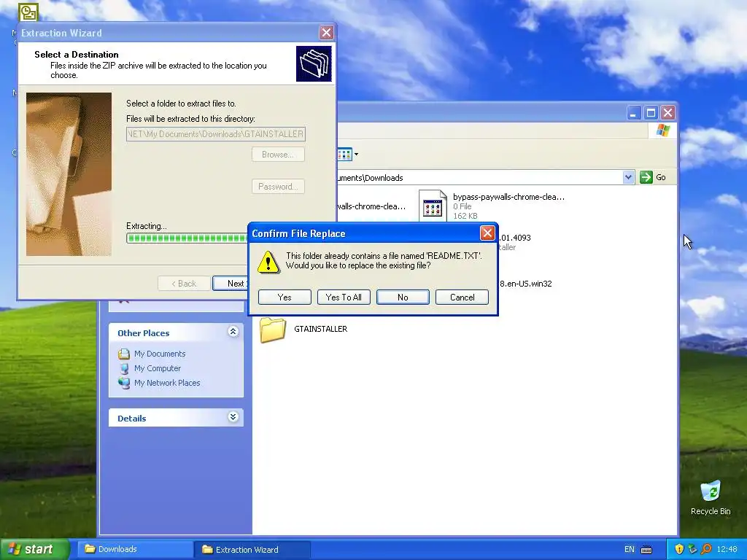This screenshot has height=560, width=747.
Task: Click the Downloads address bar path
Action: click(x=370, y=178)
